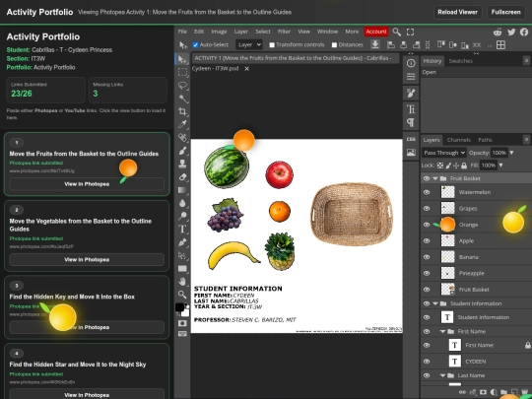Switch to the Paths tab
This screenshot has height=399, width=532.
point(485,140)
